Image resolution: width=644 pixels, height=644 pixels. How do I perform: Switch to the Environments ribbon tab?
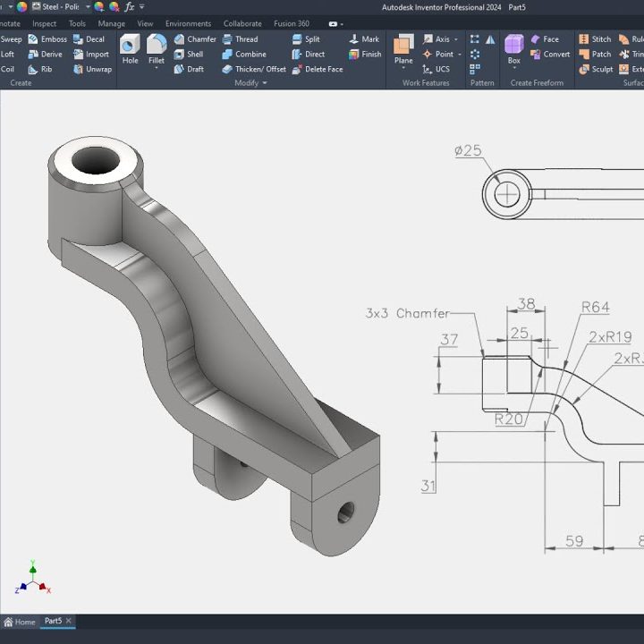pos(188,24)
